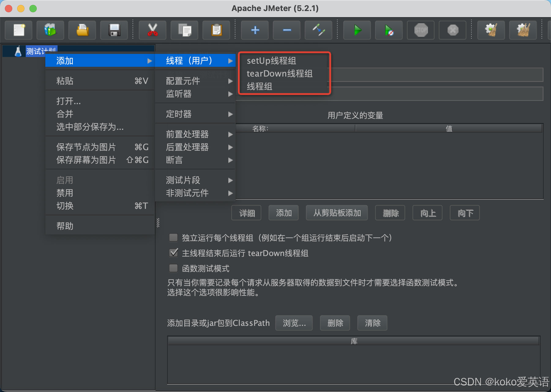The image size is (551, 392).
Task: Expand 前置处理器 submenu
Action: pos(195,134)
